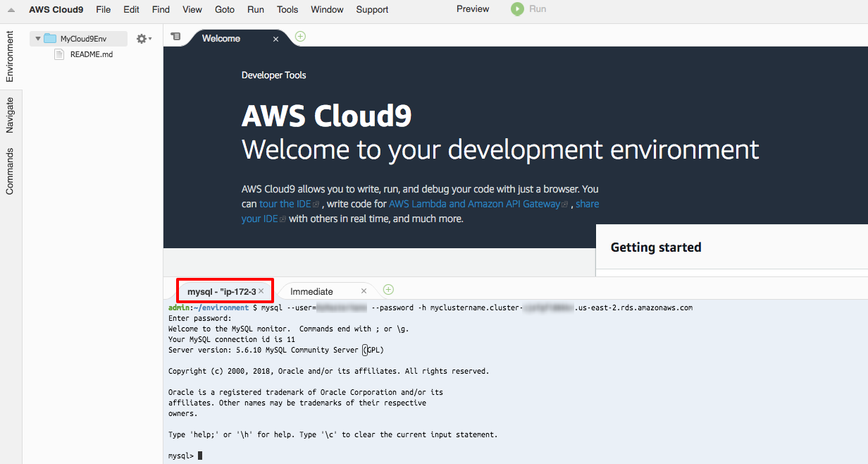Open the Navigate side panel

(10, 116)
